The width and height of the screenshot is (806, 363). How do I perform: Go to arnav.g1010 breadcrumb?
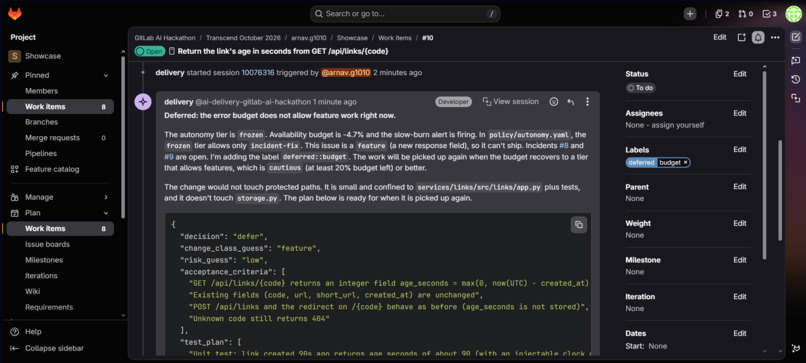(309, 38)
